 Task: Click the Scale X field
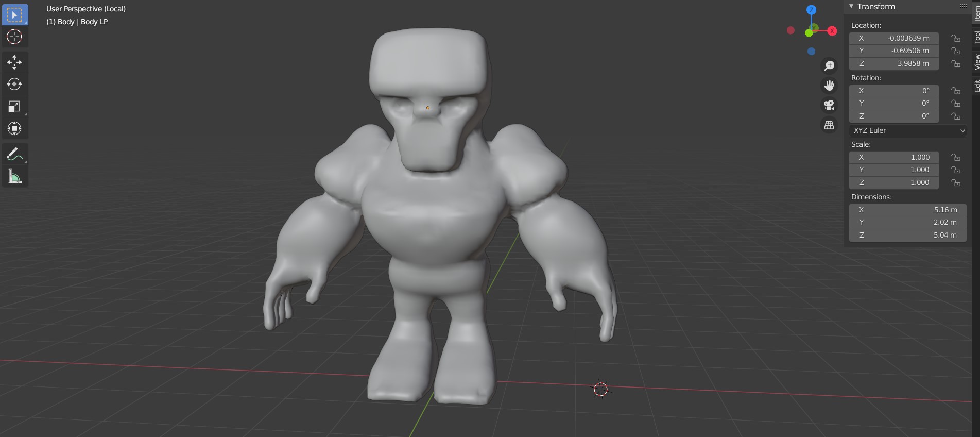pyautogui.click(x=894, y=157)
